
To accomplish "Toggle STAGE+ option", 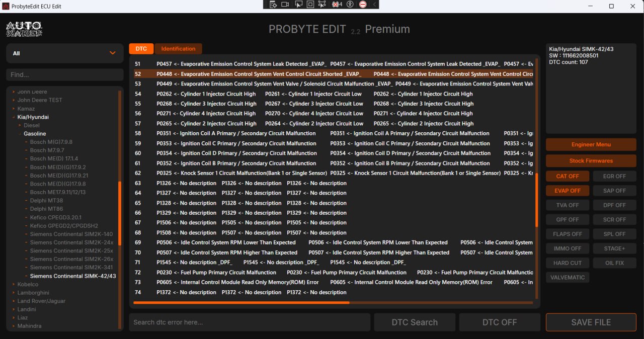I will 614,248.
